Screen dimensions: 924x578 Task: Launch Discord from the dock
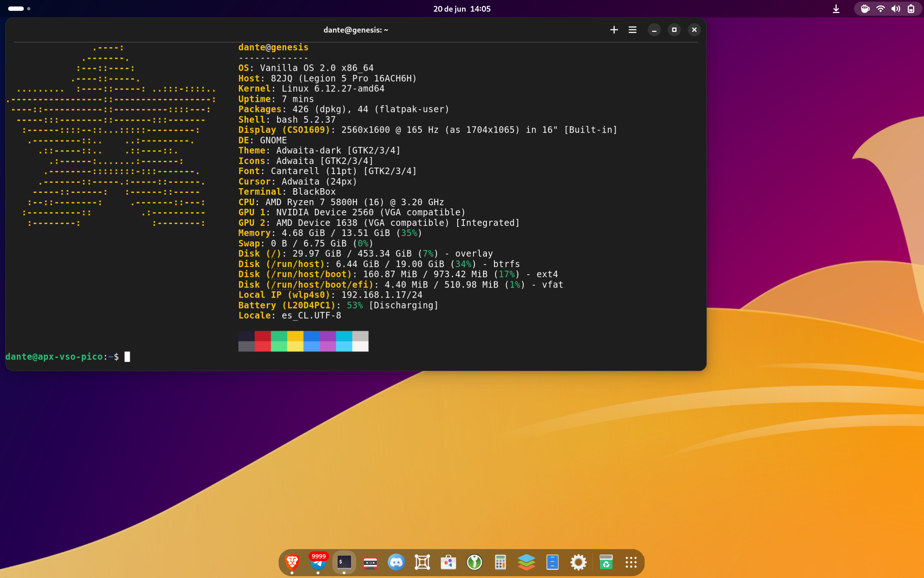(396, 562)
